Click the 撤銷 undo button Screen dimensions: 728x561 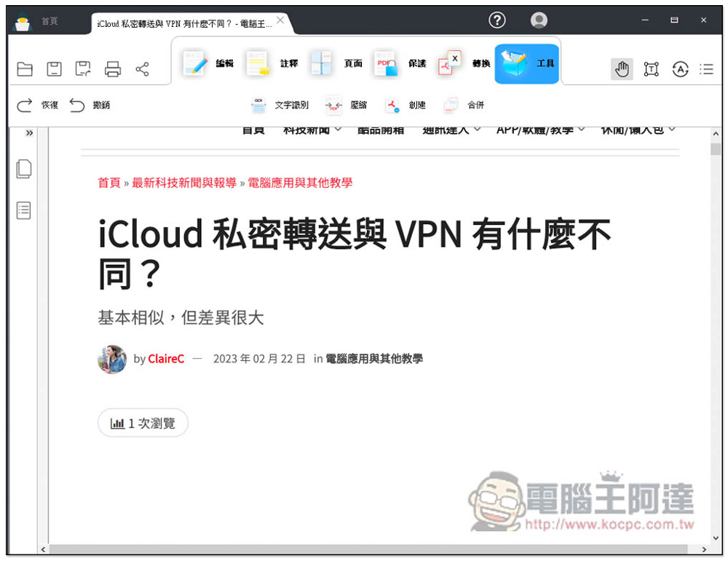pos(90,106)
